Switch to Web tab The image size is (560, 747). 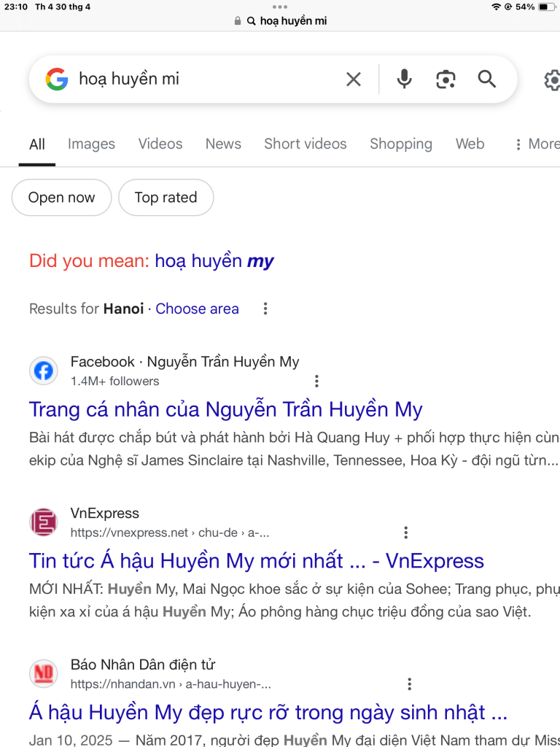(x=470, y=144)
